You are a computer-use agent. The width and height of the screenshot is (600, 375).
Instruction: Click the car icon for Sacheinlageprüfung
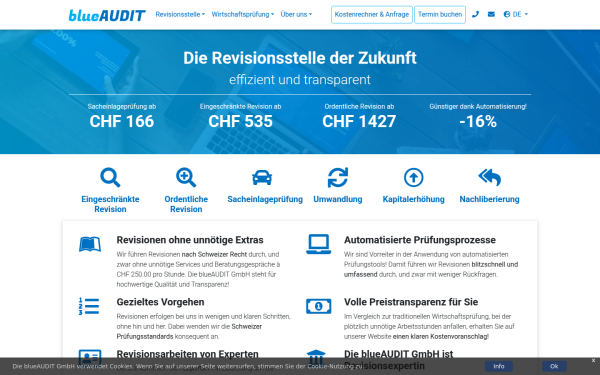click(262, 178)
